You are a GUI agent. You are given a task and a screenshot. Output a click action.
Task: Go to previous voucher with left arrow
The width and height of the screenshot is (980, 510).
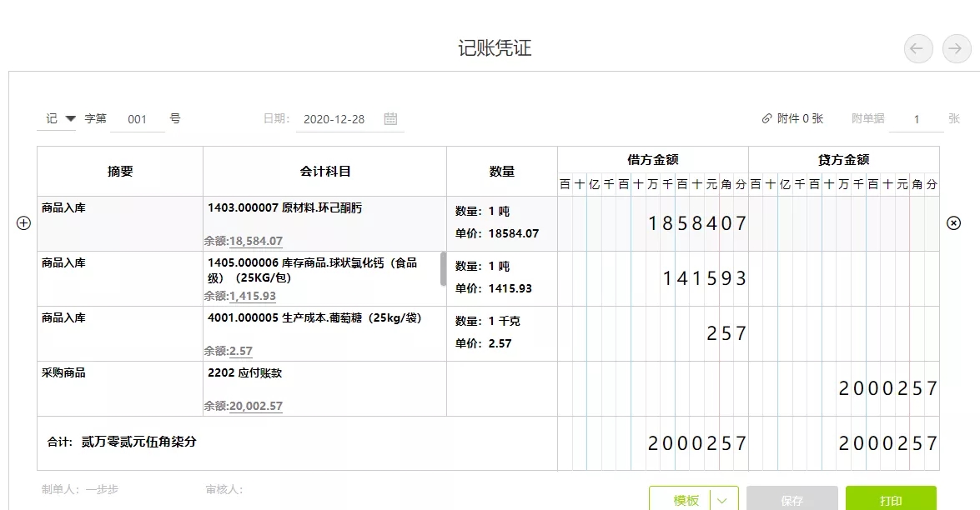coord(918,48)
